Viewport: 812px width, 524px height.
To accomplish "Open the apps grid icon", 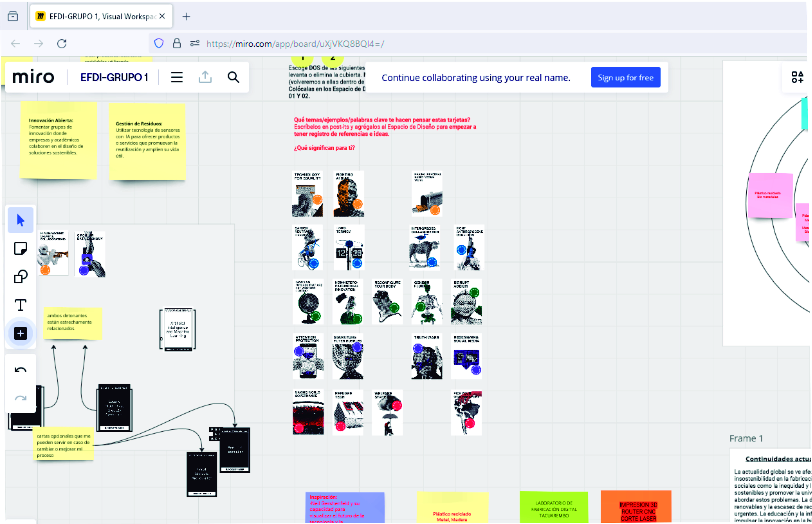I will (x=797, y=77).
